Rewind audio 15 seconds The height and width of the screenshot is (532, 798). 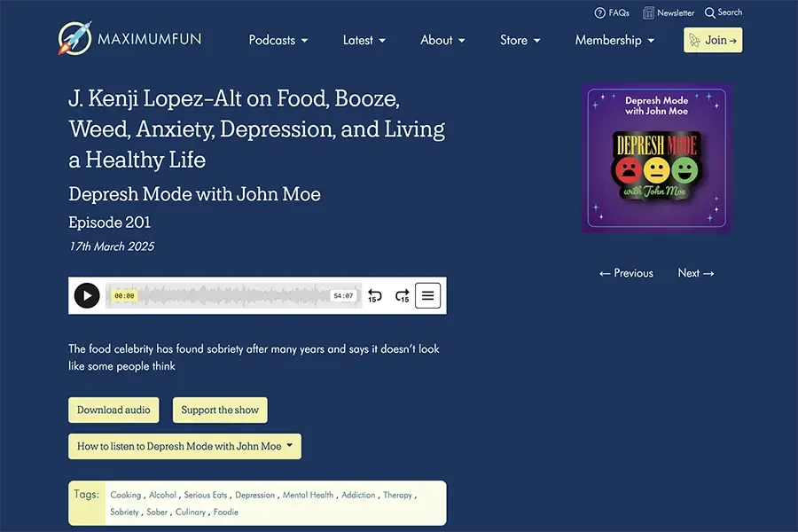(374, 296)
